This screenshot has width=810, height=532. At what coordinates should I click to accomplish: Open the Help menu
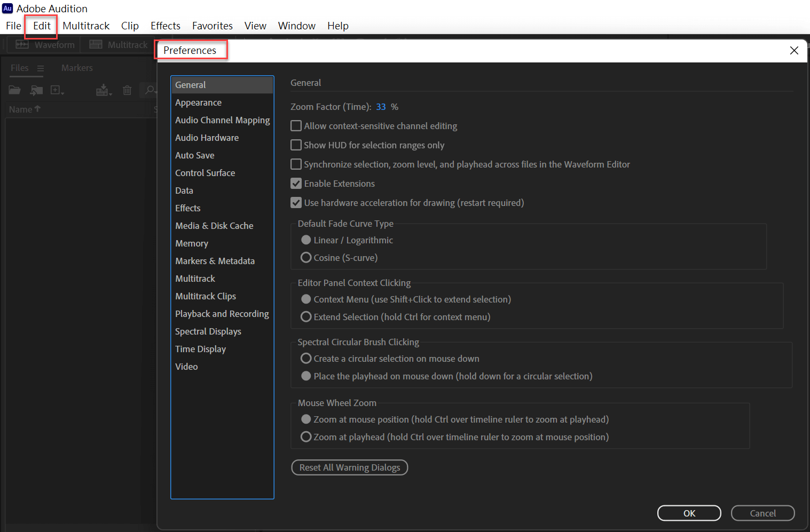pos(338,26)
